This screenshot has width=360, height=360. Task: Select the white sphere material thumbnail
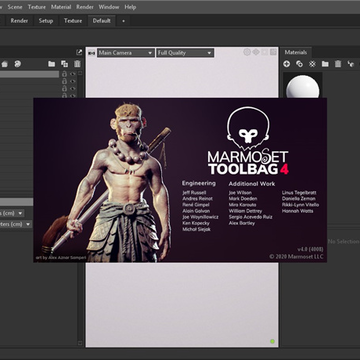303,86
